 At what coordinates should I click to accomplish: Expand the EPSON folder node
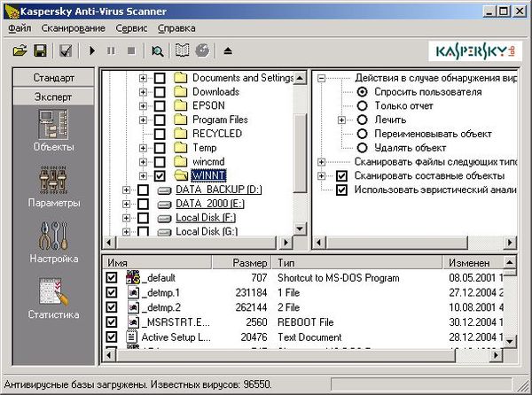point(143,106)
